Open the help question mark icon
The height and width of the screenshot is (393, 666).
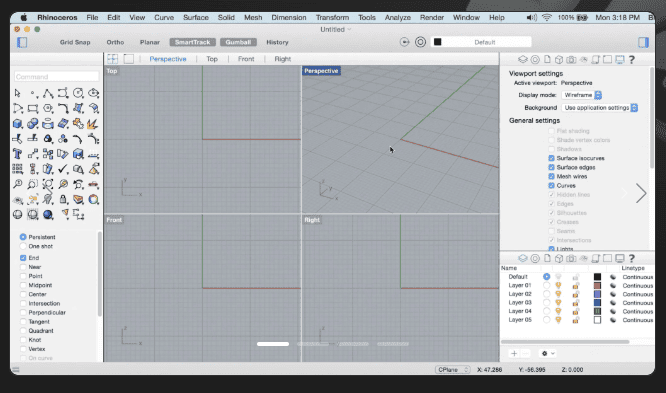tap(632, 59)
